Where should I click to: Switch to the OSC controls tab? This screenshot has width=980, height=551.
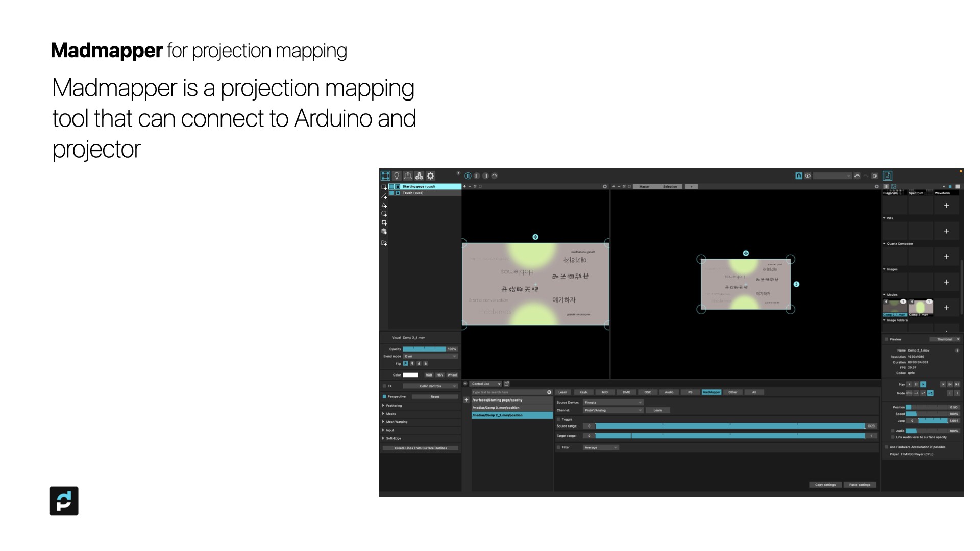click(648, 392)
